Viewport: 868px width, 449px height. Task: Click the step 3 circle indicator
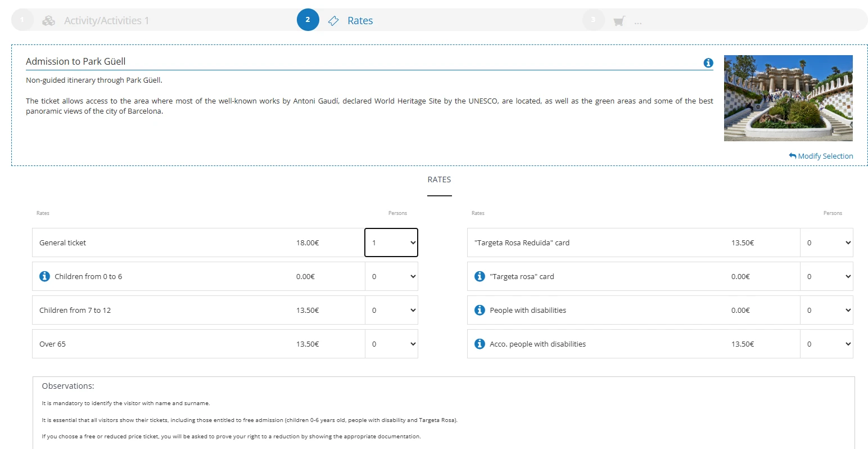pyautogui.click(x=593, y=20)
